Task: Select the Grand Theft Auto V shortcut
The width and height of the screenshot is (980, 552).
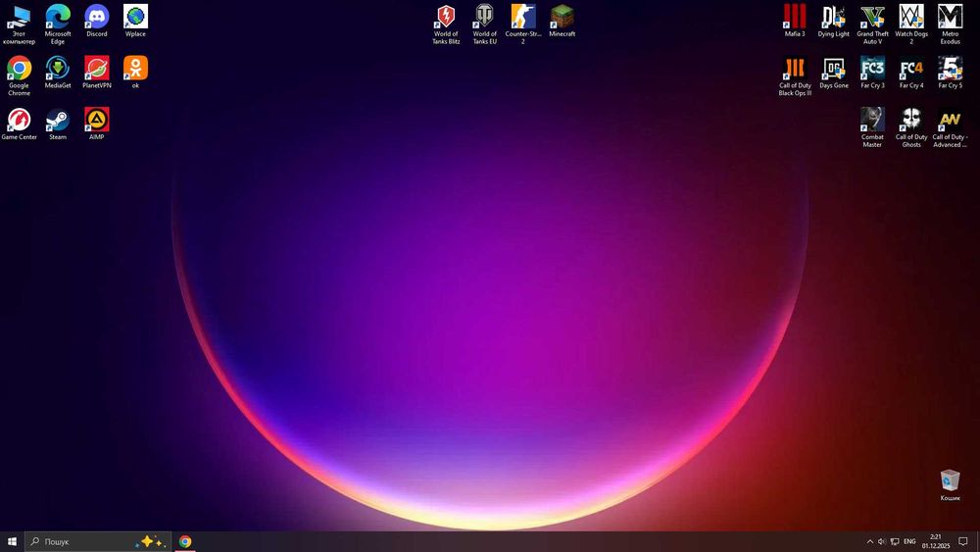Action: pos(872,25)
